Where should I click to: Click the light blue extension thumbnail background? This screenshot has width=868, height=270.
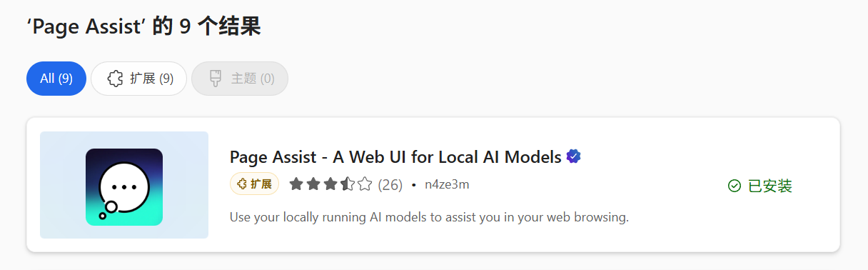point(124,185)
